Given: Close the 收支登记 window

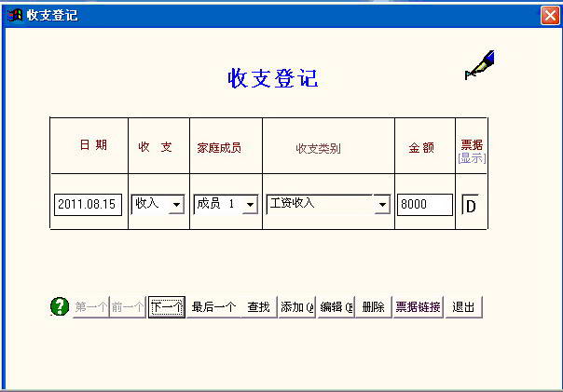Looking at the screenshot, I should click(550, 16).
